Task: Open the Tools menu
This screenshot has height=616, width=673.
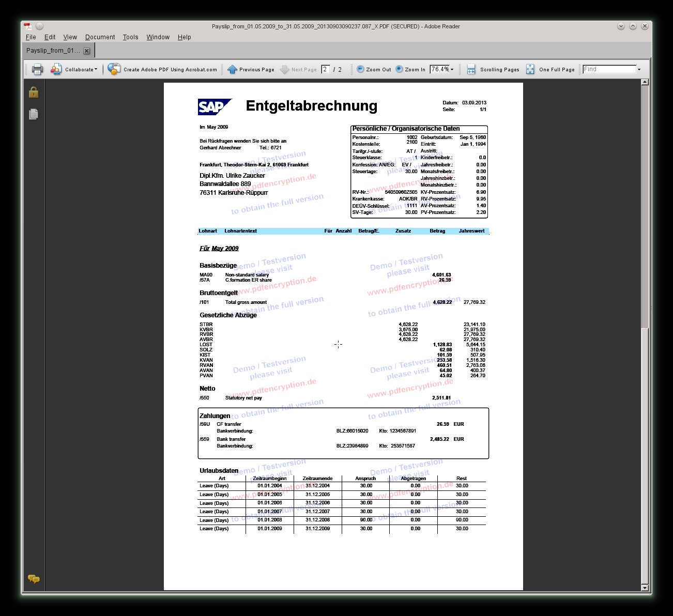Action: point(130,37)
